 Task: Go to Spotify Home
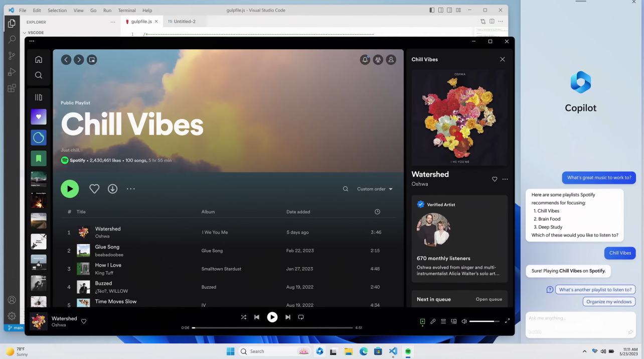pos(39,59)
